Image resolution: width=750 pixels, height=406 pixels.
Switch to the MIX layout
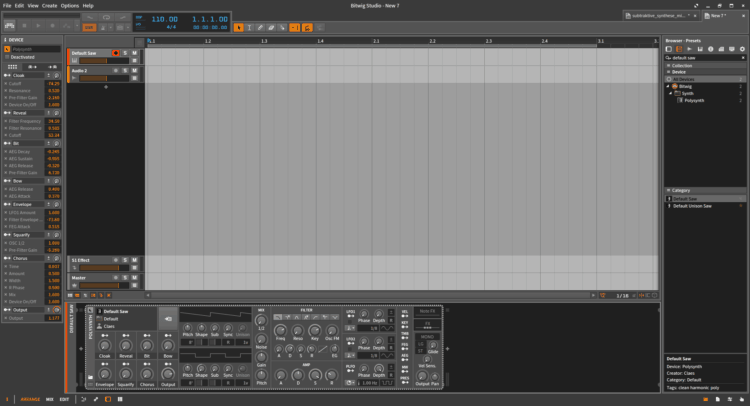click(x=49, y=399)
